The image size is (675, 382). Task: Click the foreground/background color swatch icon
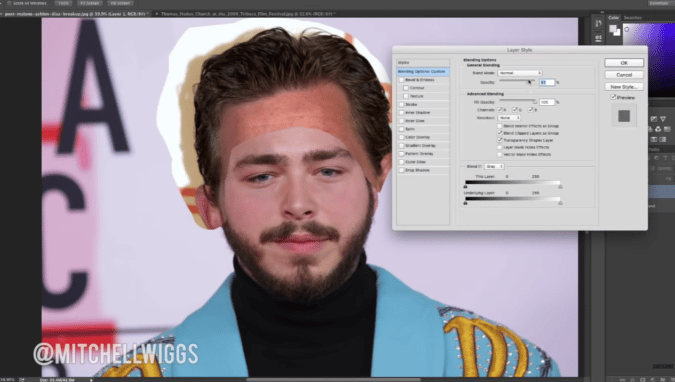coord(615,30)
